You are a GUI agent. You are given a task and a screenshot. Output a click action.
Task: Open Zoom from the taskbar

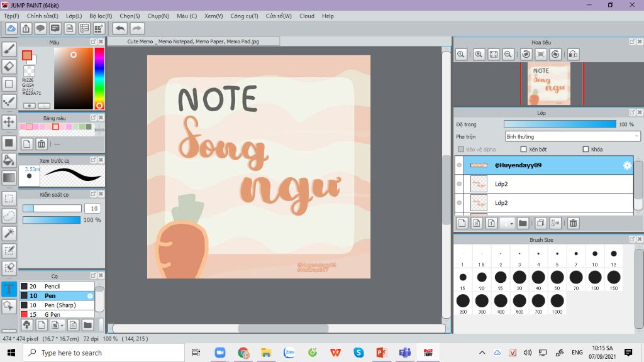(220, 353)
